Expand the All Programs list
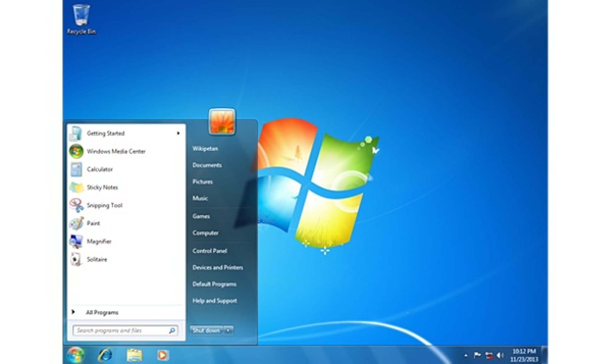 (x=96, y=312)
